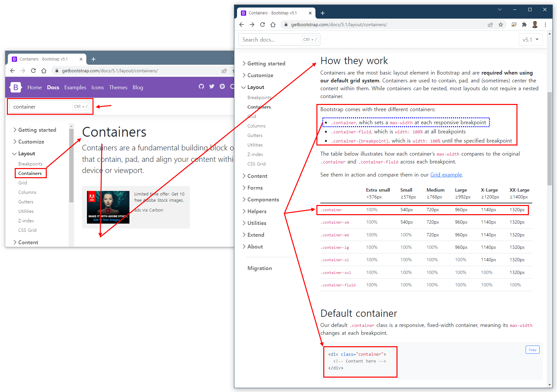This screenshot has width=557, height=392.
Task: Click Bootstrap logo in left window navbar
Action: click(16, 87)
